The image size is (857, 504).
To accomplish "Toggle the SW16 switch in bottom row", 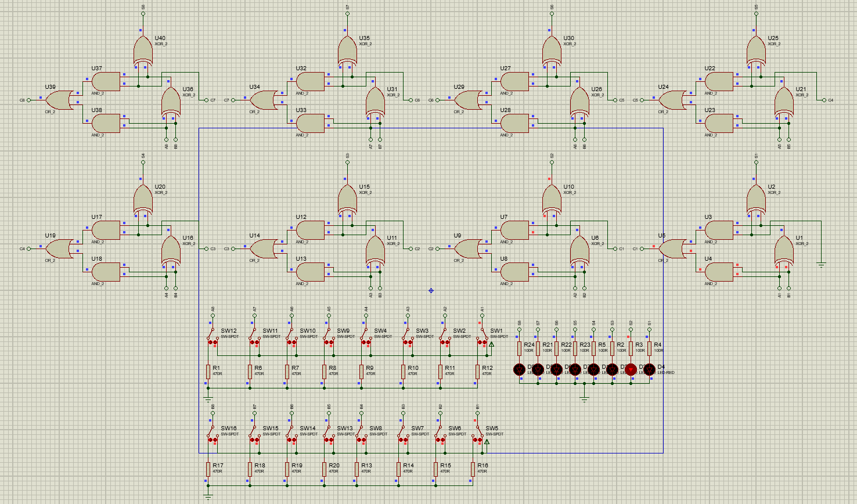I will [214, 440].
